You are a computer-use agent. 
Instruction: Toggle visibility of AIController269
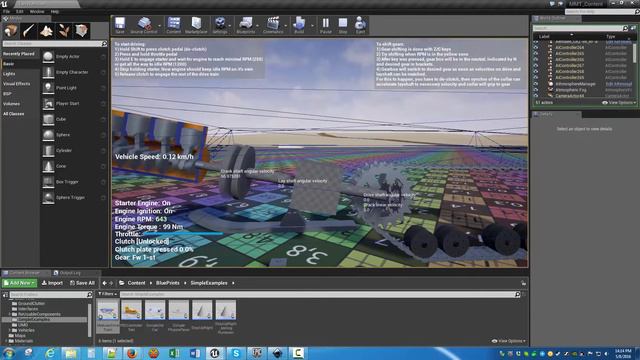coord(536,78)
